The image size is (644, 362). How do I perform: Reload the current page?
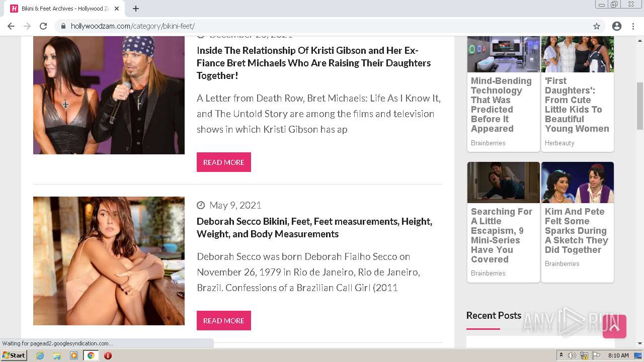click(x=43, y=26)
